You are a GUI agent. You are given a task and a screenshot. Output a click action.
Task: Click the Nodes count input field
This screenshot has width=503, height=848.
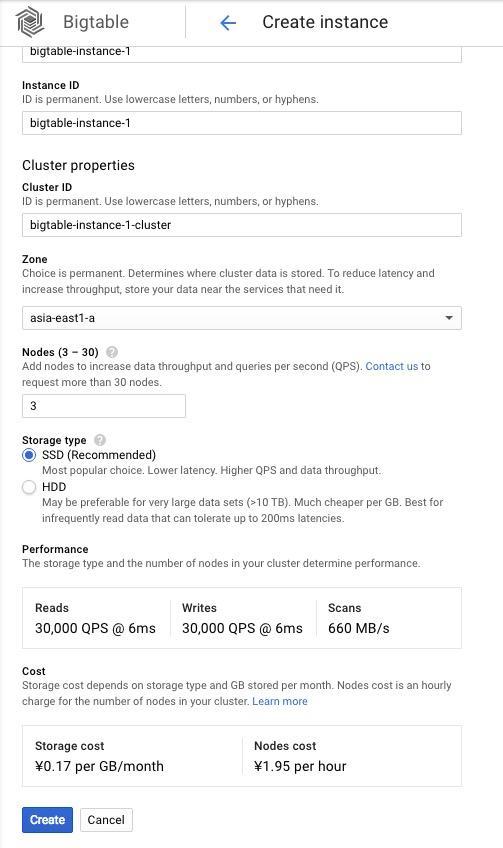[x=104, y=406]
